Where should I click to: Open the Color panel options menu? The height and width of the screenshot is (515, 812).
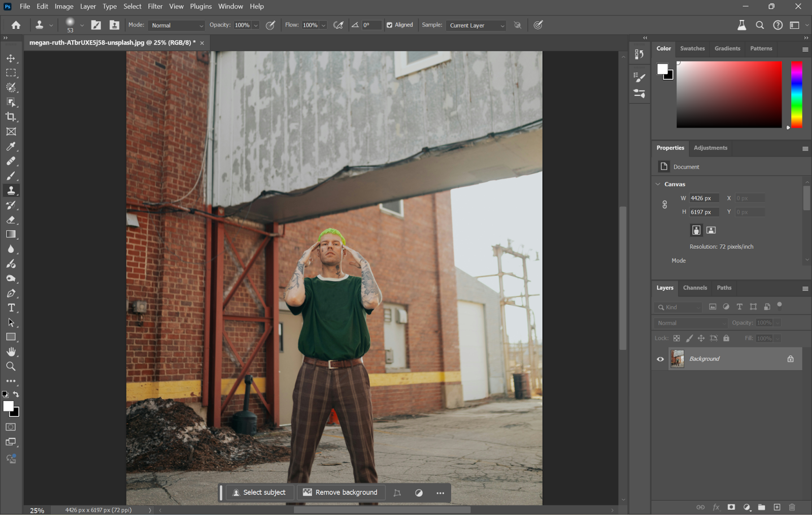pos(805,49)
